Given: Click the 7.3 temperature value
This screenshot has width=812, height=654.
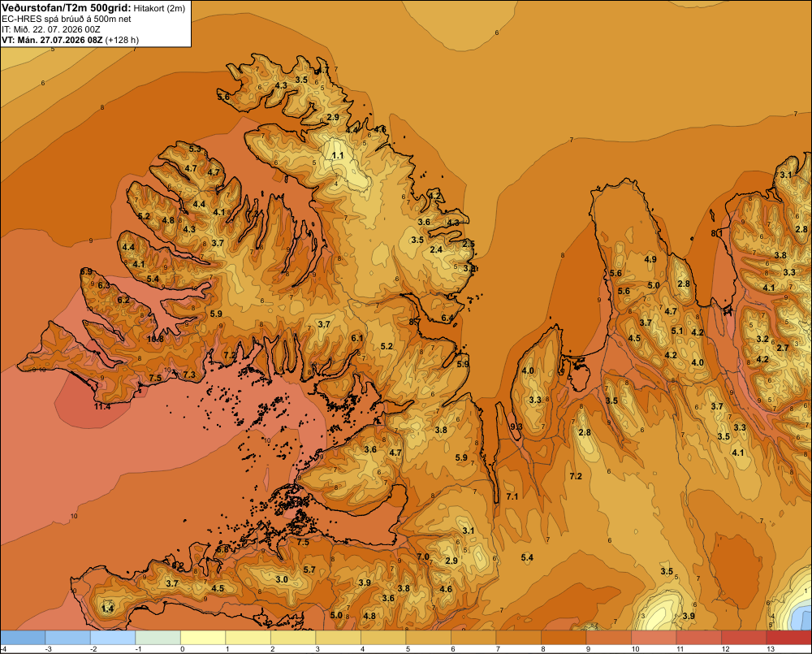Looking at the screenshot, I should pyautogui.click(x=189, y=375).
